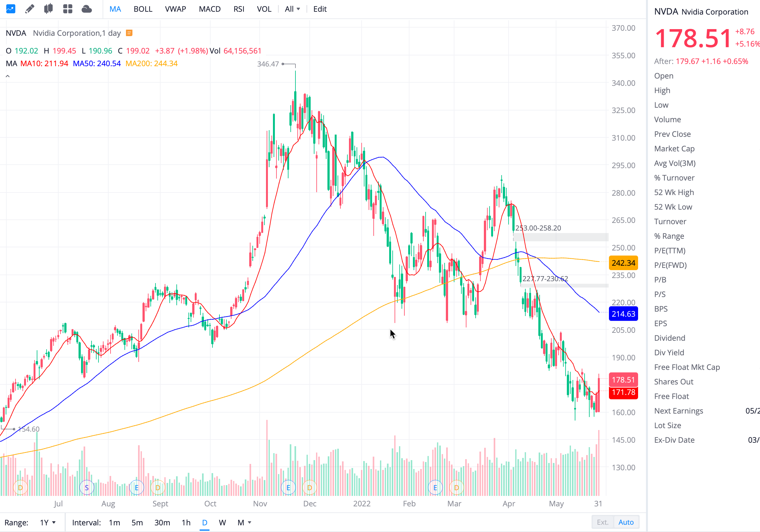This screenshot has height=532, width=760.
Task: Collapse the indicator legend with the caret
Action: coord(8,76)
